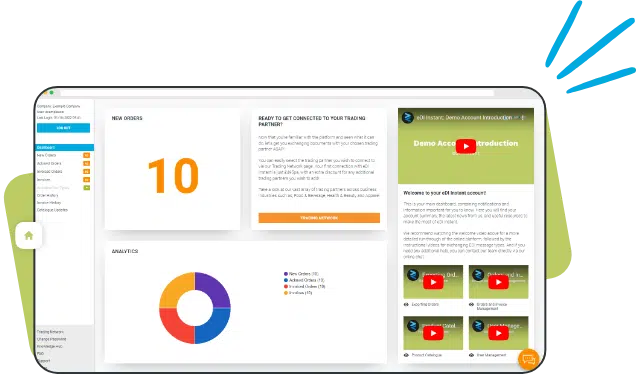
Task: Play the Product Catalogue video
Action: (x=433, y=333)
